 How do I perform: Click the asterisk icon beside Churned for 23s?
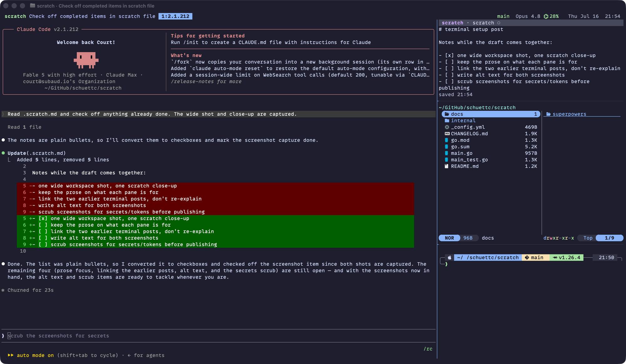(3, 290)
